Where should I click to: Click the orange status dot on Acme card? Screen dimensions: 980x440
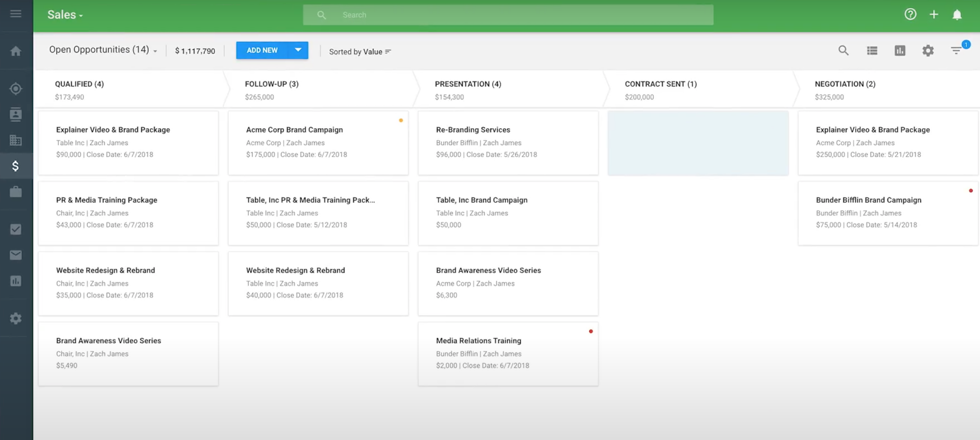(x=401, y=120)
